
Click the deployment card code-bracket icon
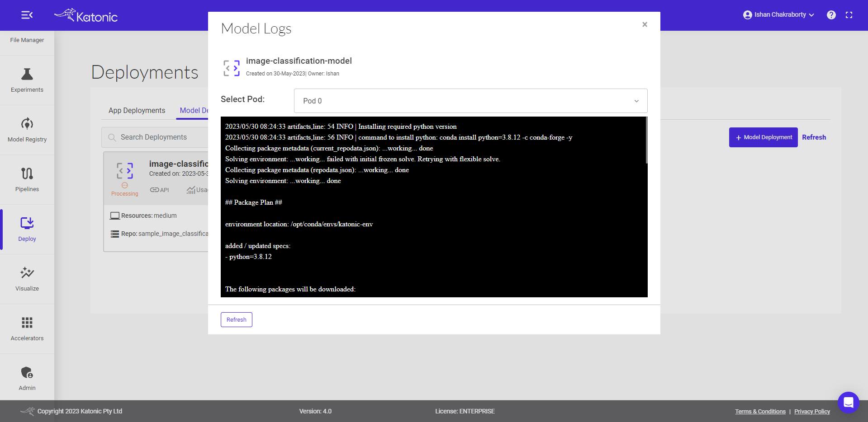(x=125, y=171)
